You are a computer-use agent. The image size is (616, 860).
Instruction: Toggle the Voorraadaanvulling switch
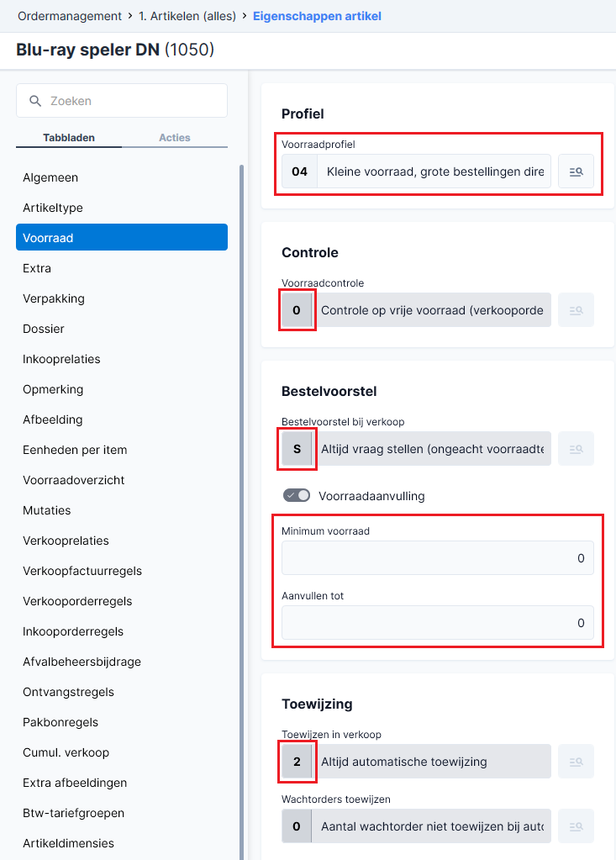coord(297,496)
